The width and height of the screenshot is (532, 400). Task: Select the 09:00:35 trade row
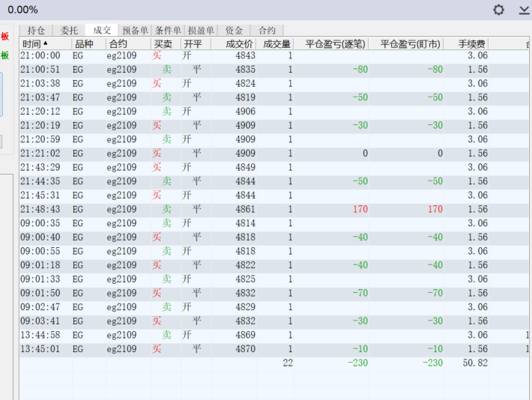[273, 223]
